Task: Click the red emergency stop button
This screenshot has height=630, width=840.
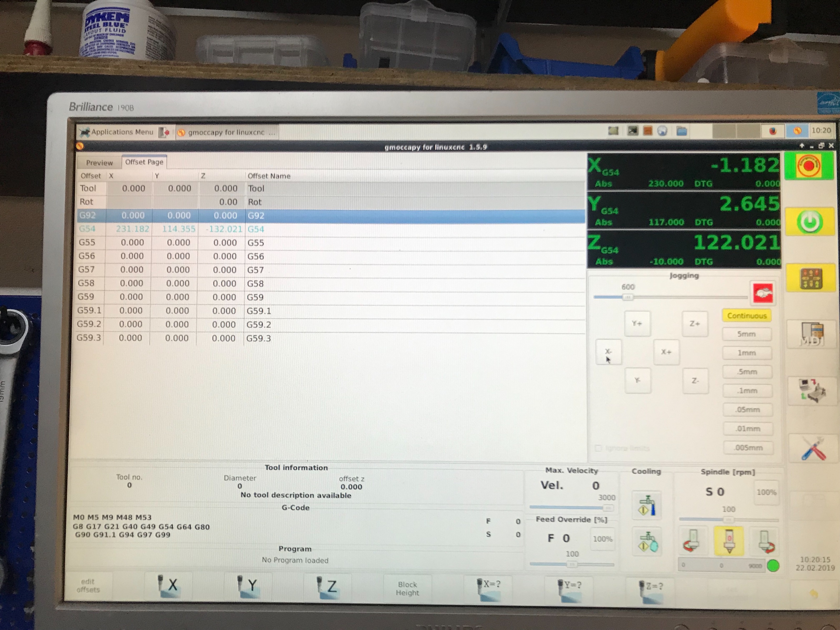Action: coord(809,166)
